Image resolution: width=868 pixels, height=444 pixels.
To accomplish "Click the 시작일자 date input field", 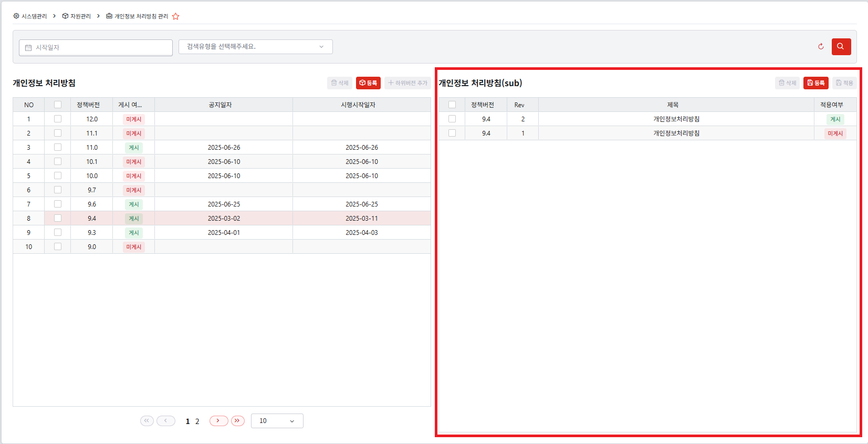I will tap(96, 48).
